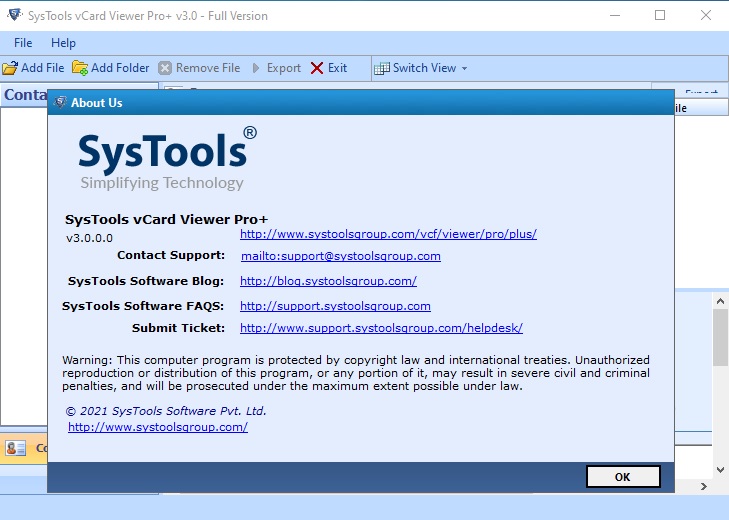Click the mailto:support@systoolsgroup.com link

tap(341, 256)
